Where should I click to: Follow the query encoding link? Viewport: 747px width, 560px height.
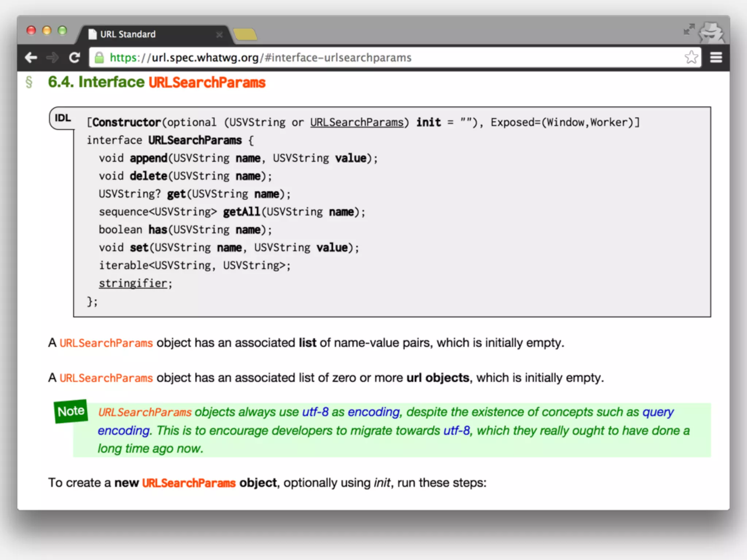pos(658,412)
